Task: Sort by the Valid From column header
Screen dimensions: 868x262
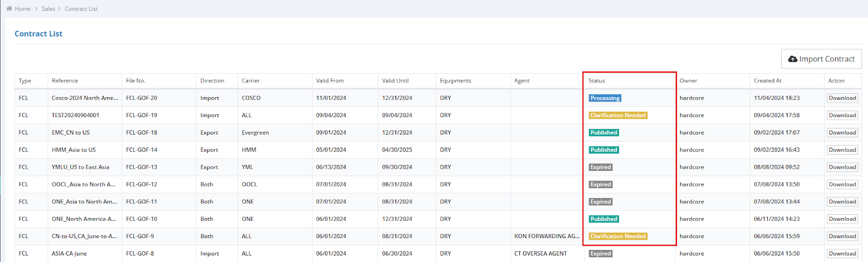Action: coord(330,81)
